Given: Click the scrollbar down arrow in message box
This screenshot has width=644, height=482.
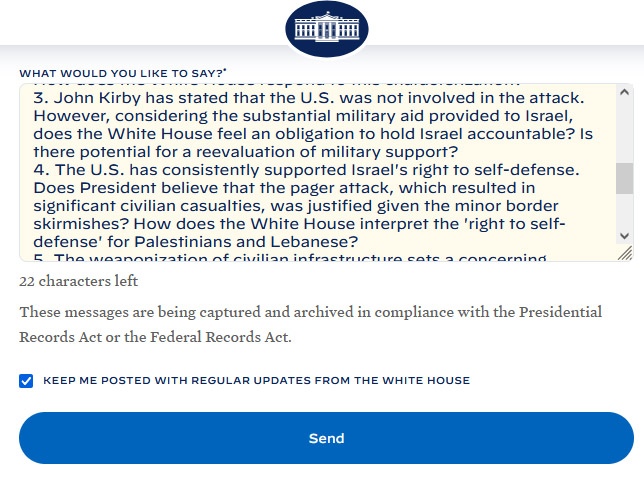Looking at the screenshot, I should point(624,236).
